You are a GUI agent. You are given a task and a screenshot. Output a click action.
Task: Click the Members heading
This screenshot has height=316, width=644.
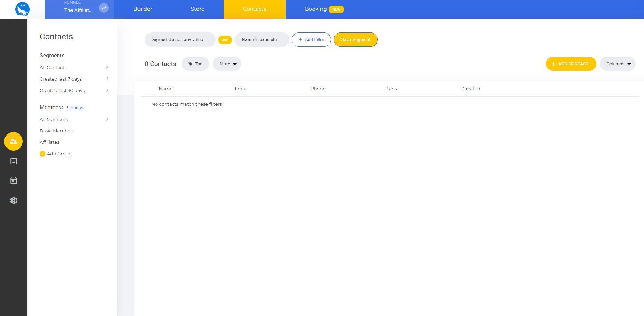point(51,108)
